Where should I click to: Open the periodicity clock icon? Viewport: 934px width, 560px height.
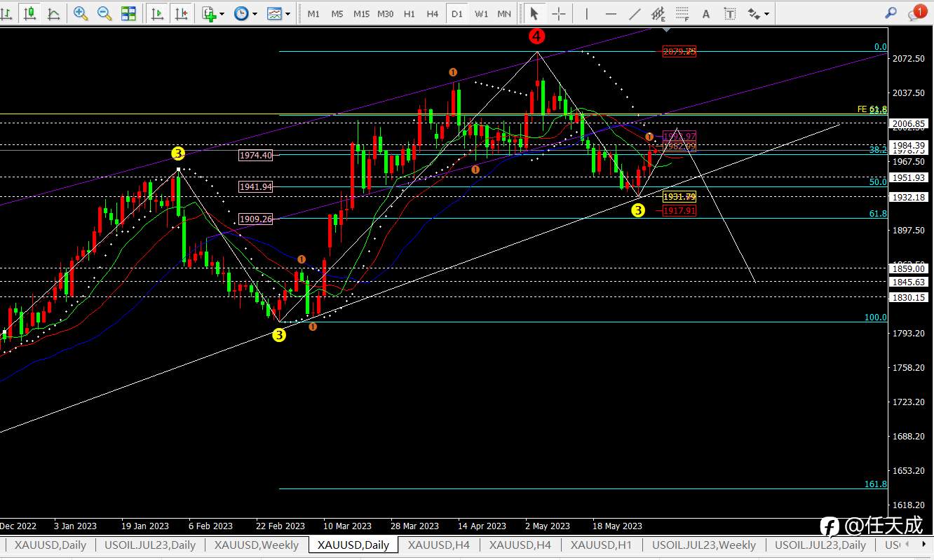(x=241, y=13)
